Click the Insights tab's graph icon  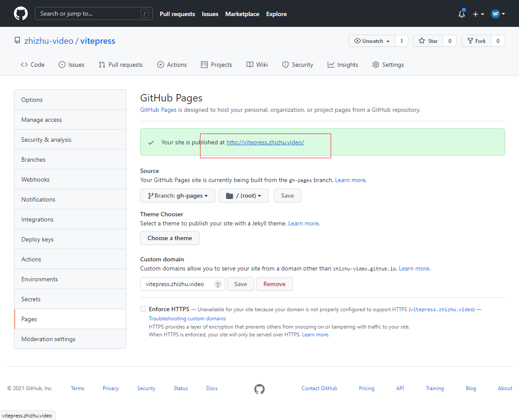pos(331,65)
